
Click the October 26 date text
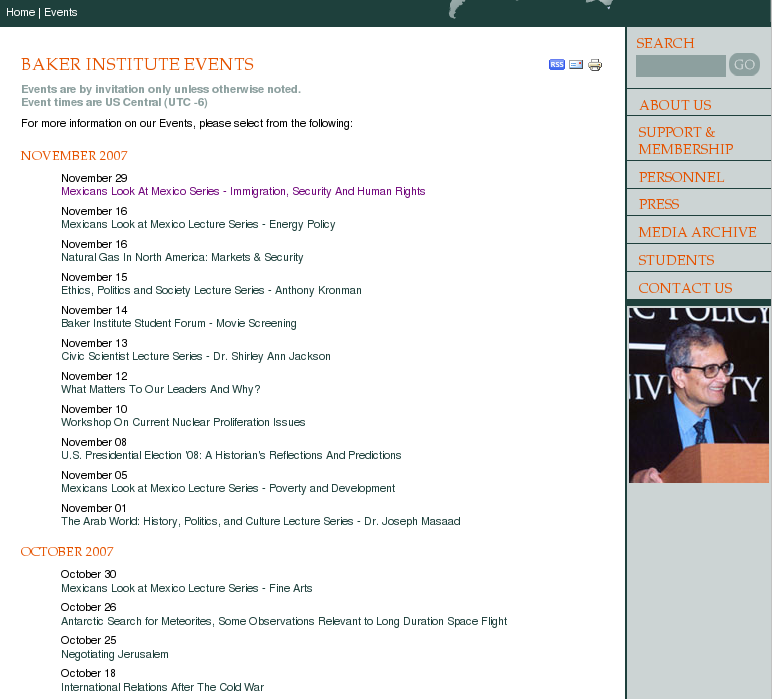(x=88, y=607)
